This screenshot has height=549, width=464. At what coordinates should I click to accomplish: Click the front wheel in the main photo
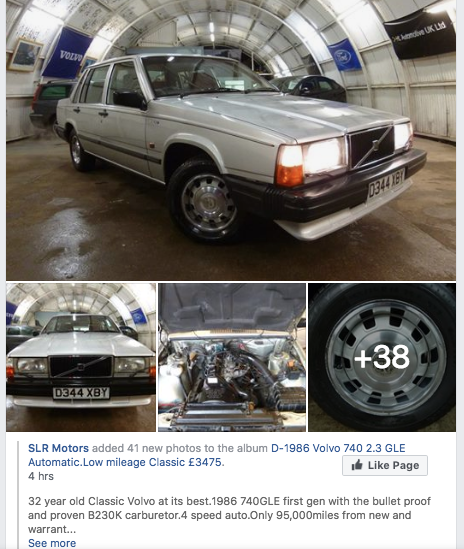point(206,202)
